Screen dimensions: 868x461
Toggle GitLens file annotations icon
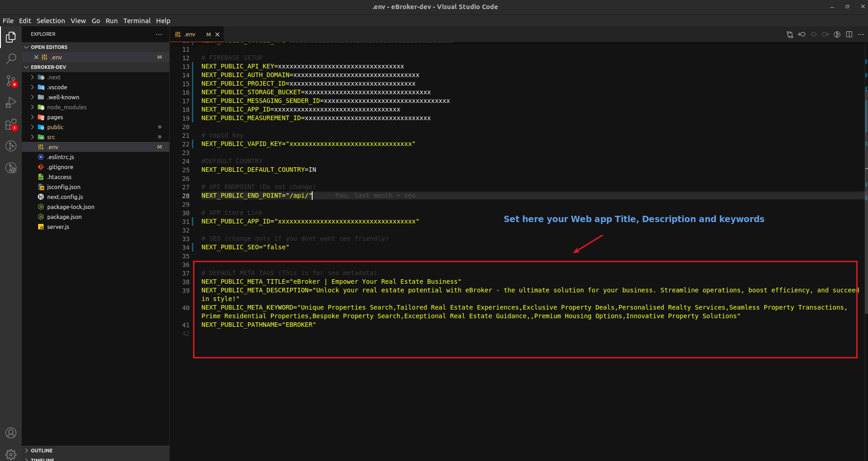click(837, 34)
